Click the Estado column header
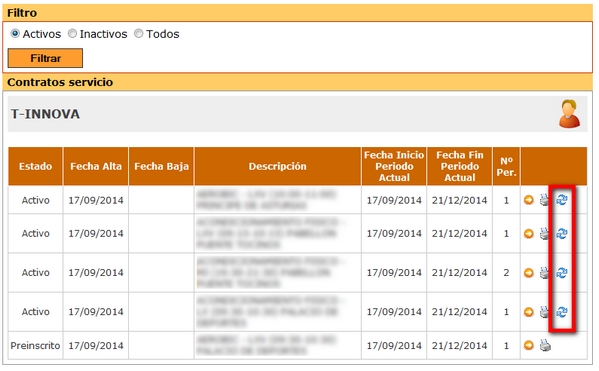Image resolution: width=599 pixels, height=371 pixels. tap(36, 166)
